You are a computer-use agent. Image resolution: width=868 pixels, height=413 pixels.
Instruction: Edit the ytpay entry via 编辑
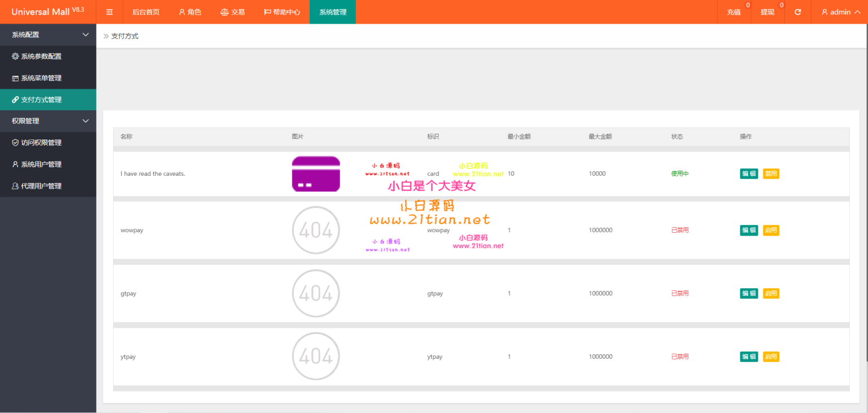click(749, 357)
